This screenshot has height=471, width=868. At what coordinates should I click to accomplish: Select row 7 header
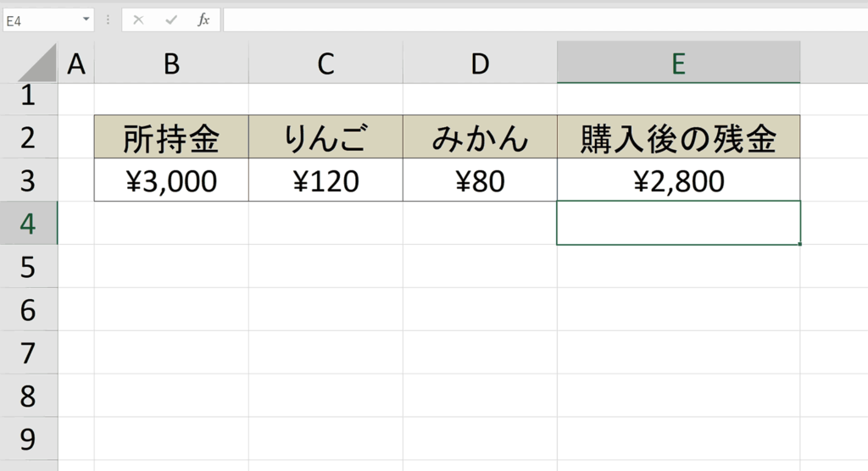click(28, 353)
